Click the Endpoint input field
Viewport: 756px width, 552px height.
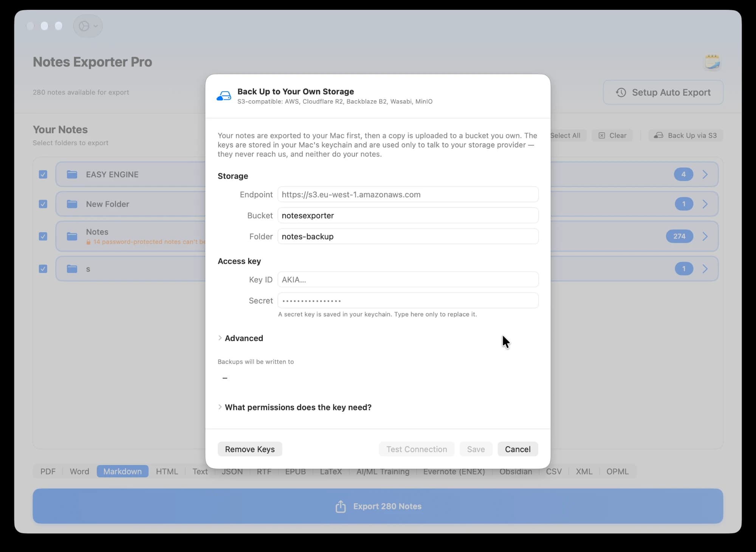pos(408,194)
